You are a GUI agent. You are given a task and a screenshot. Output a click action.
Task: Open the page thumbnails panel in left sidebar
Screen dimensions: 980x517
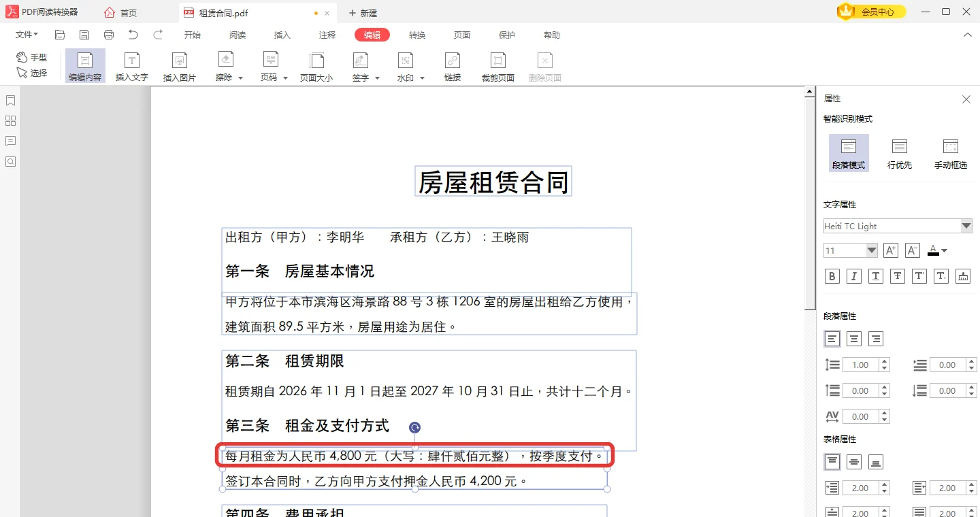(x=10, y=121)
